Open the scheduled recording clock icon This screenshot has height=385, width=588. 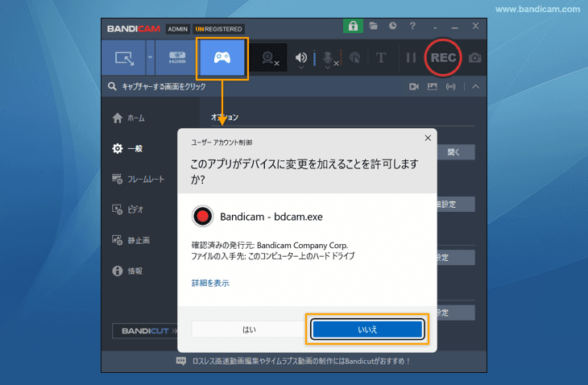392,26
